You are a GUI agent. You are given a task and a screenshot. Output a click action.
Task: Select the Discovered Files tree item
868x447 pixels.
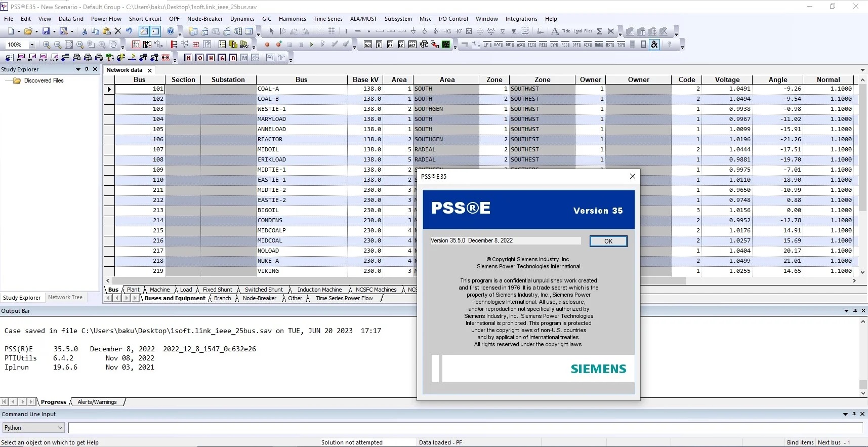tap(44, 80)
